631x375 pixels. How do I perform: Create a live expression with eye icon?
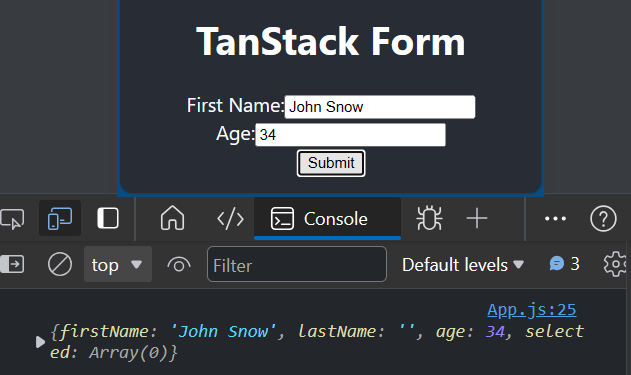coord(179,265)
